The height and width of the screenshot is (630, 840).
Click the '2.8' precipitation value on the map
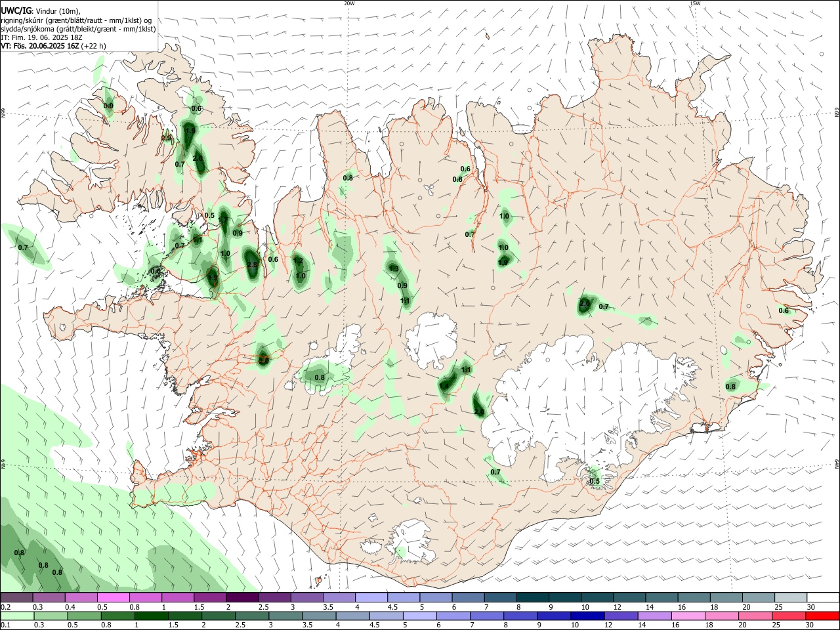pos(252,264)
